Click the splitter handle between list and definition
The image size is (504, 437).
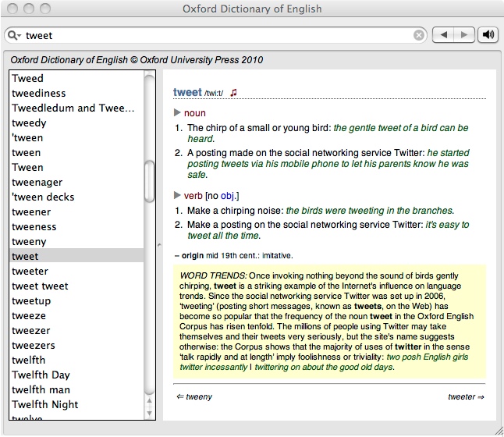(159, 245)
